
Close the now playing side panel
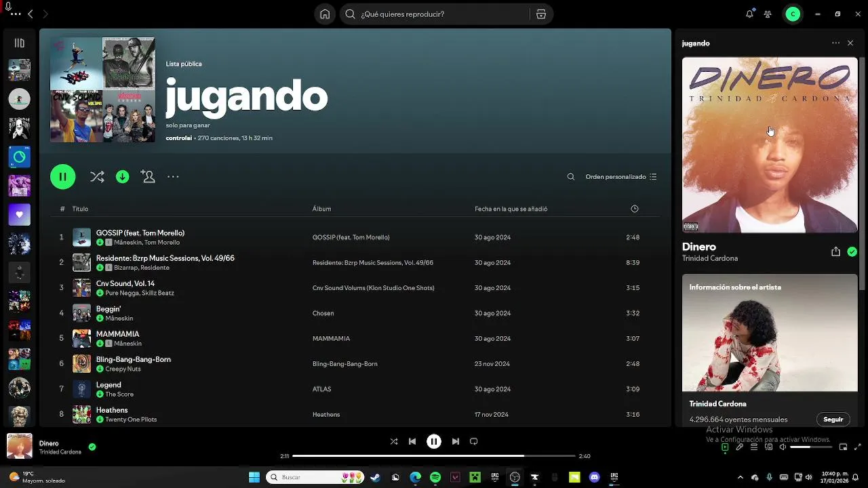(850, 43)
